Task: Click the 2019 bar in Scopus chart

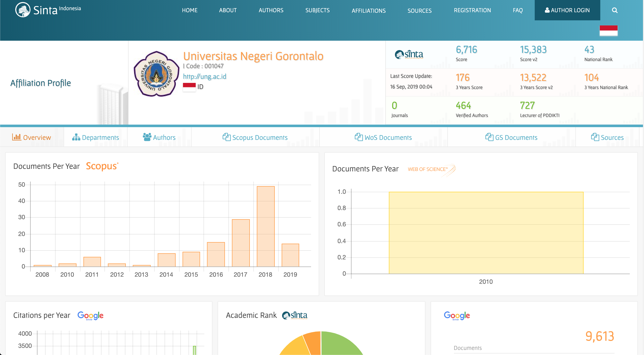Action: [290, 255]
